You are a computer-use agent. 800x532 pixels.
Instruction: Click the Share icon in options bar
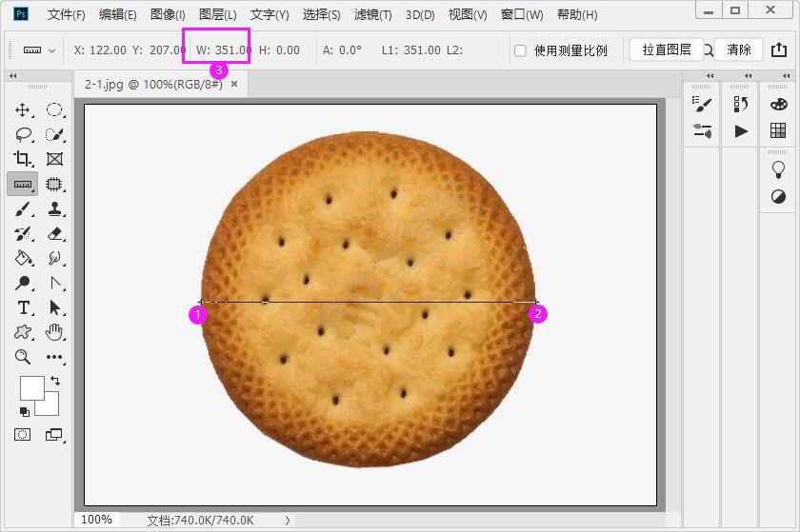[x=779, y=49]
